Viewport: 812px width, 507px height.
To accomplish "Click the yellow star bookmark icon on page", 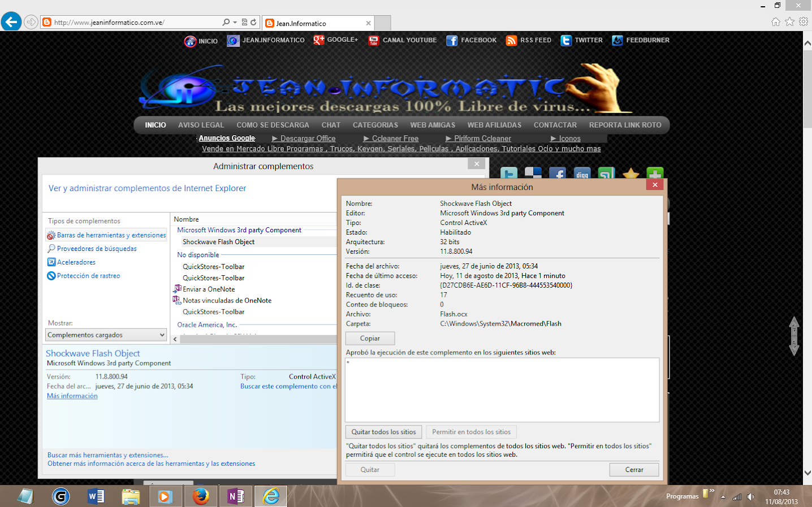I will [630, 174].
